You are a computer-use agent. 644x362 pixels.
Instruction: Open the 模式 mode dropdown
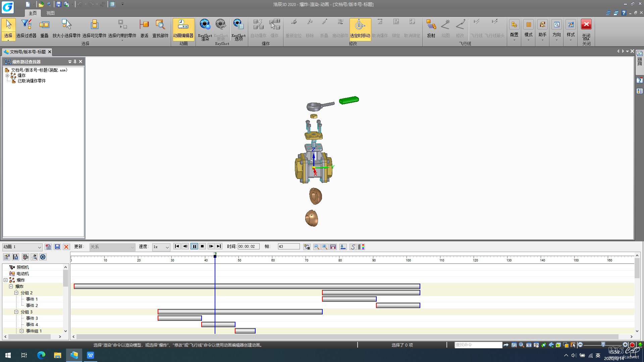(x=528, y=30)
